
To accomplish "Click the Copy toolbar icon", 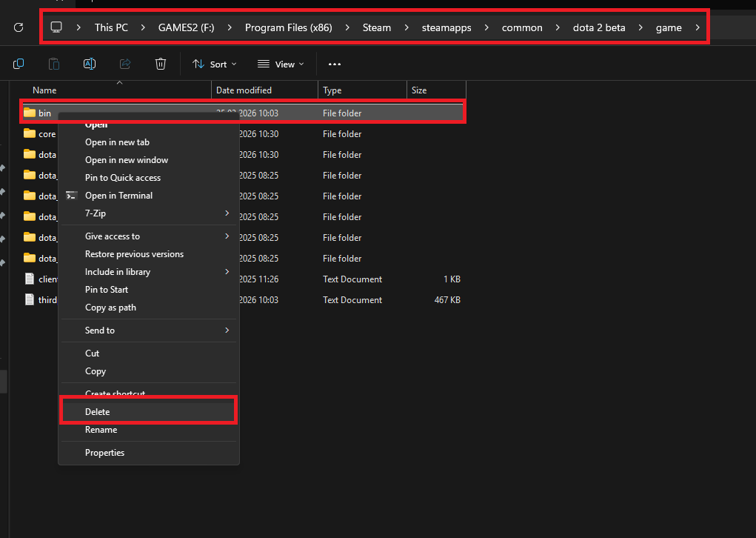I will [x=19, y=64].
